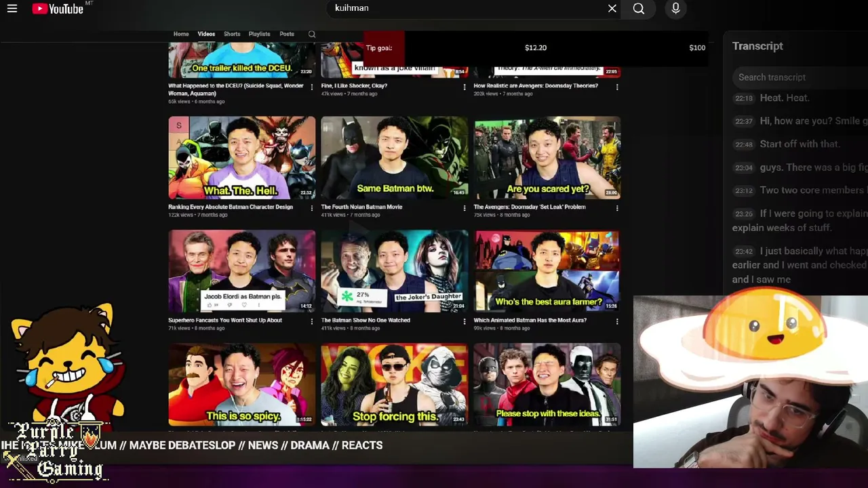Start voice search with the microphone icon

click(x=675, y=9)
